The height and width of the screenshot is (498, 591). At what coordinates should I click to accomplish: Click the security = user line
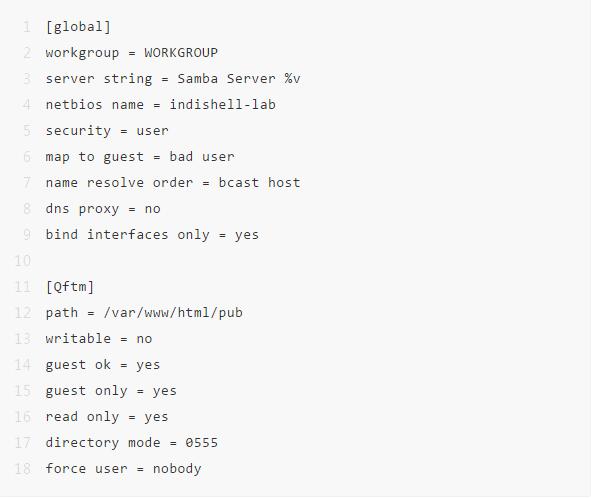coord(107,131)
